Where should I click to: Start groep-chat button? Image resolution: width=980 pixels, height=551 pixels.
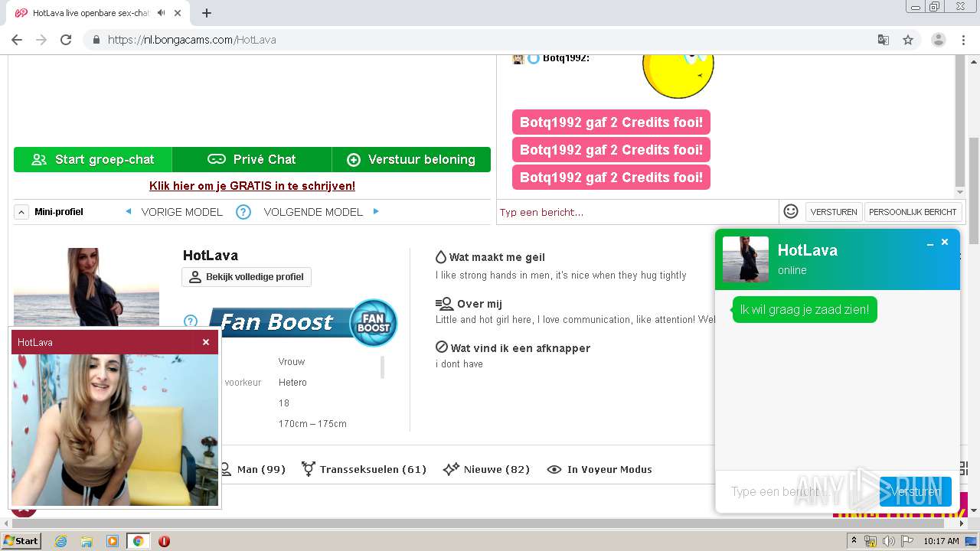(93, 159)
